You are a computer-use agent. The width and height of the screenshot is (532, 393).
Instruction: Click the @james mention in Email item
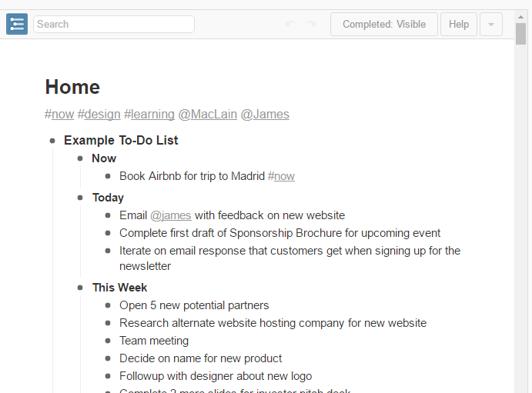click(171, 215)
